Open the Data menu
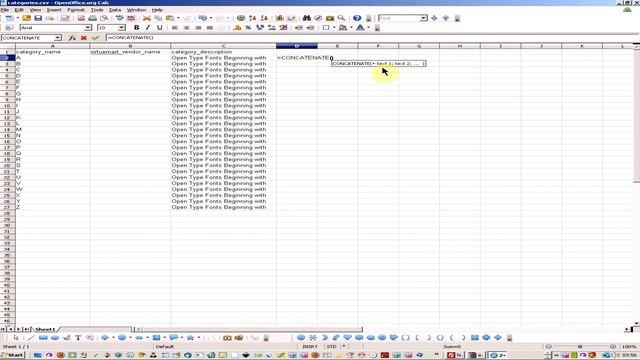This screenshot has height=360, width=640. click(x=115, y=10)
